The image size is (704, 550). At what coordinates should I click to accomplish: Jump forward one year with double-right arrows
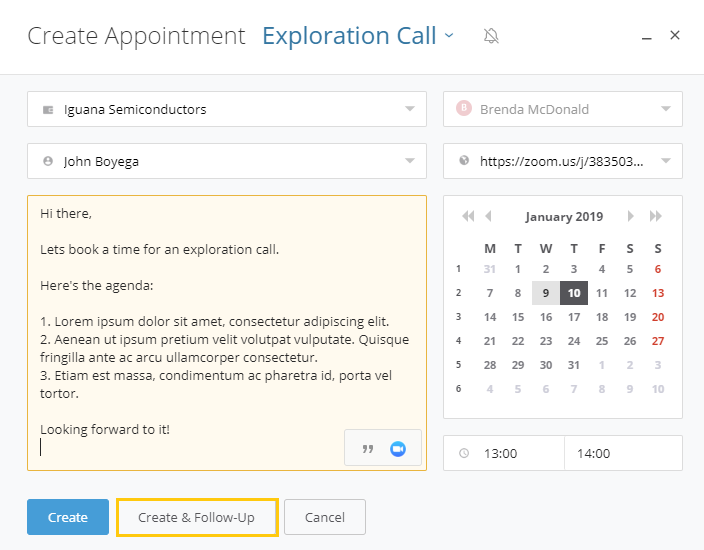coord(656,216)
